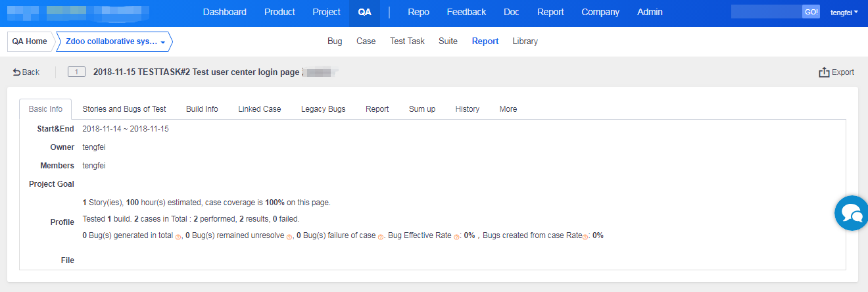Open Test Task in QA submenu
The width and height of the screenshot is (868, 292).
click(407, 41)
